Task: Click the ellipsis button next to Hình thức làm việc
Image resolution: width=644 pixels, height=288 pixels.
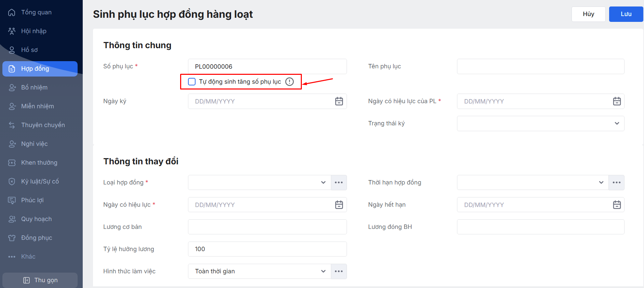Action: coord(339,271)
